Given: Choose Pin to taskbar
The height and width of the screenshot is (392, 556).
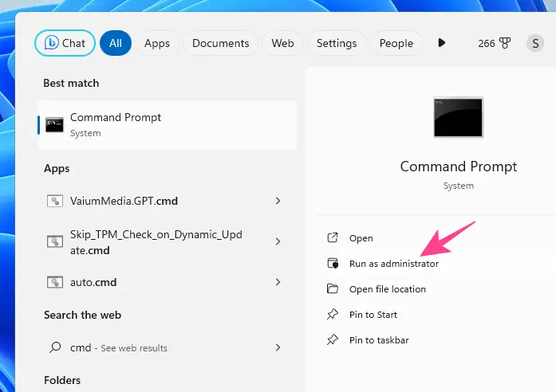Looking at the screenshot, I should pyautogui.click(x=379, y=340).
